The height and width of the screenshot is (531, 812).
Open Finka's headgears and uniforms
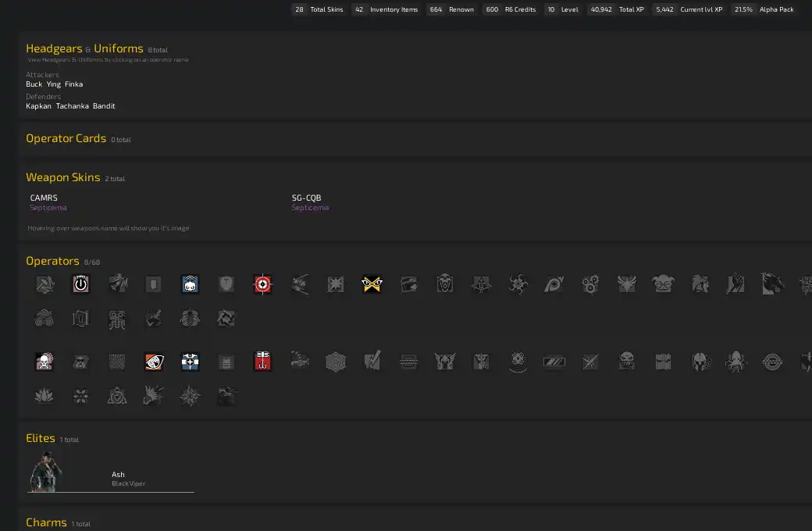(73, 84)
